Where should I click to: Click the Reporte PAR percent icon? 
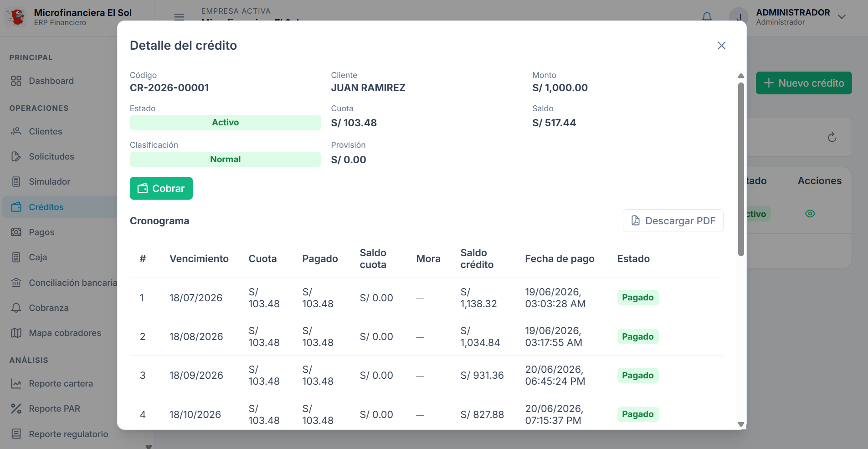pyautogui.click(x=16, y=408)
